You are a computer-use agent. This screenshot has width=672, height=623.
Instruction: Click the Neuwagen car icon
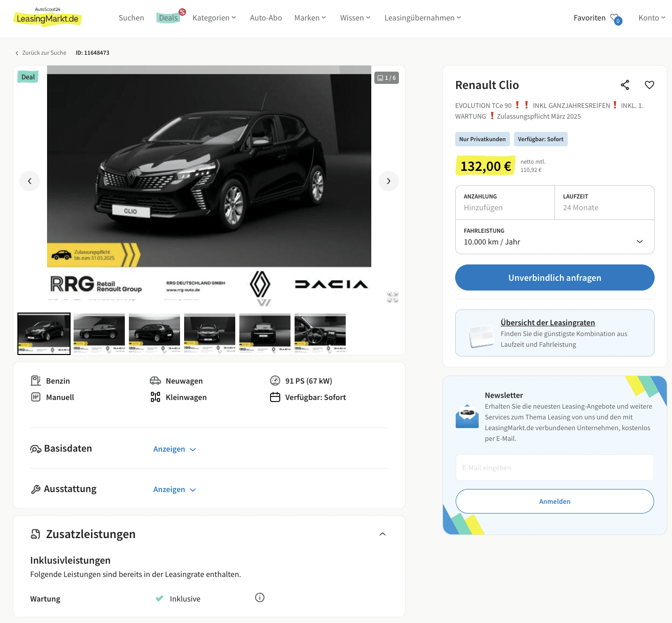(155, 381)
